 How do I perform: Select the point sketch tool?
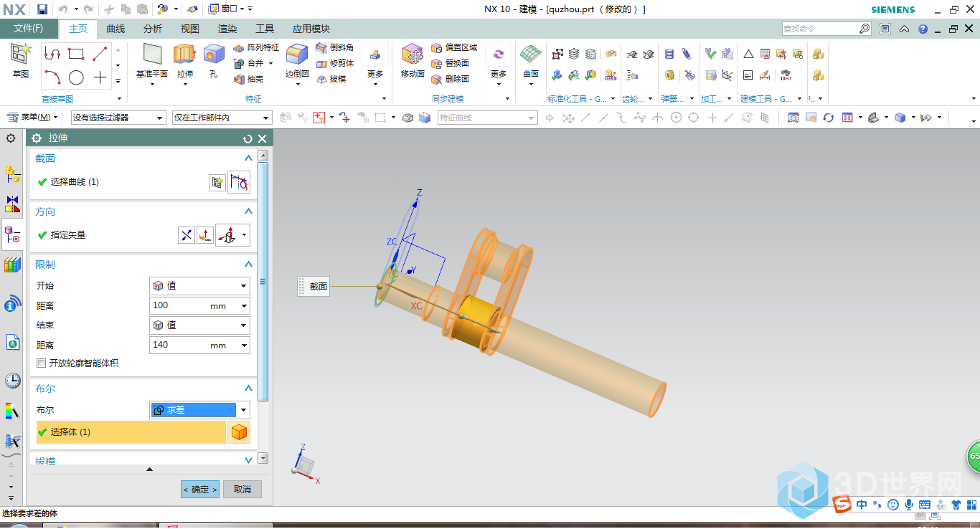pyautogui.click(x=100, y=77)
